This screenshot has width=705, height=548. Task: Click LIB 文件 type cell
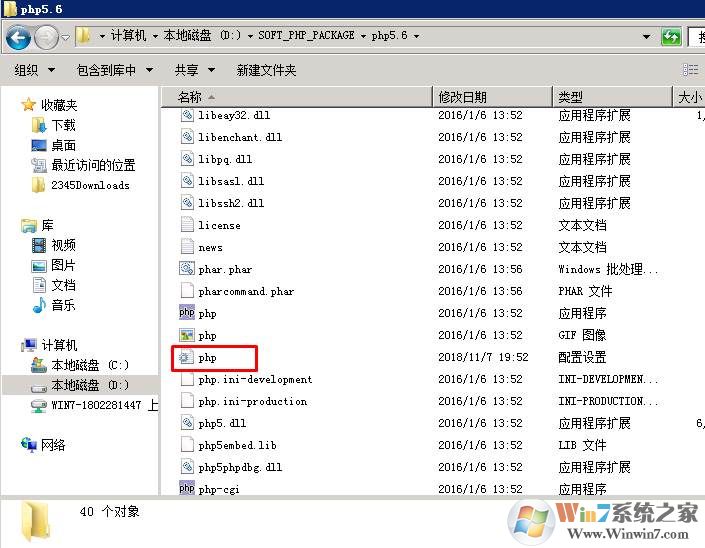click(x=582, y=446)
